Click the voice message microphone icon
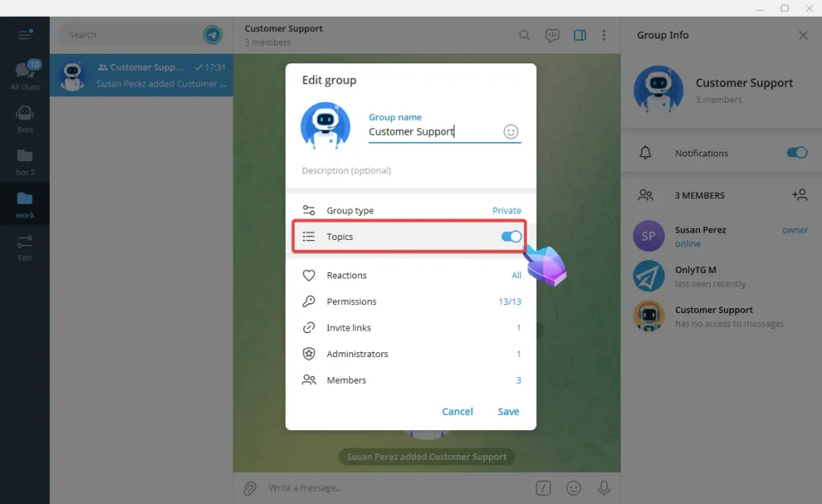Viewport: 822px width, 504px height. coord(604,487)
